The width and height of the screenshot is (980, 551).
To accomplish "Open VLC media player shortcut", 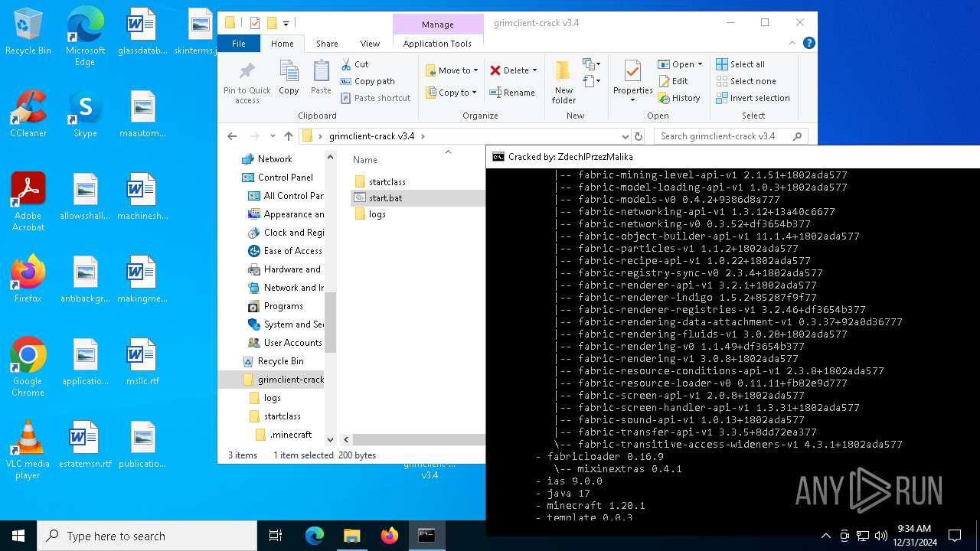I will pos(28,450).
